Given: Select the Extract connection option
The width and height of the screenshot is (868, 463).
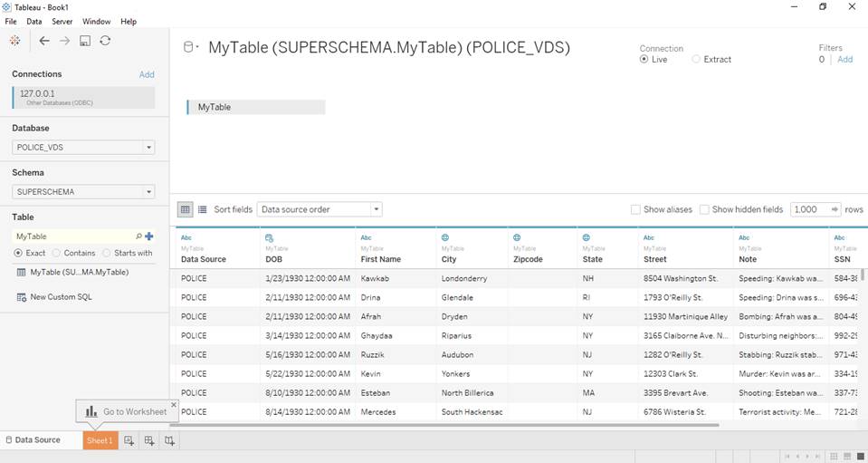Looking at the screenshot, I should tap(696, 59).
